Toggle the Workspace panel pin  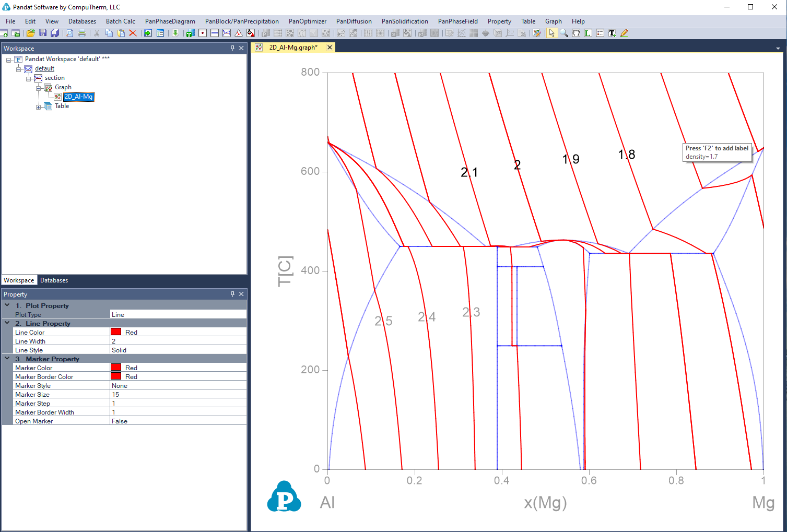coord(233,48)
